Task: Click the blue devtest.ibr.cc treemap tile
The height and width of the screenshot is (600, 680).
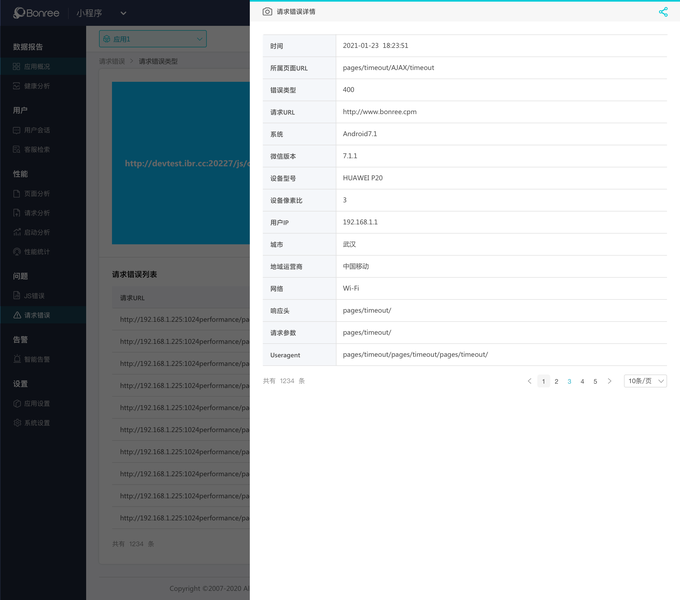Action: click(181, 163)
